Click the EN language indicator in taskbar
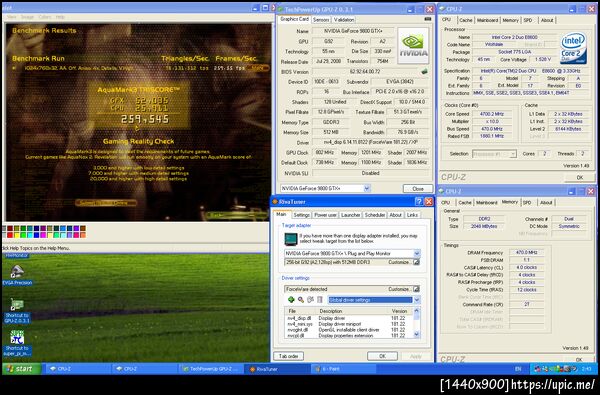The height and width of the screenshot is (395, 600). click(518, 369)
